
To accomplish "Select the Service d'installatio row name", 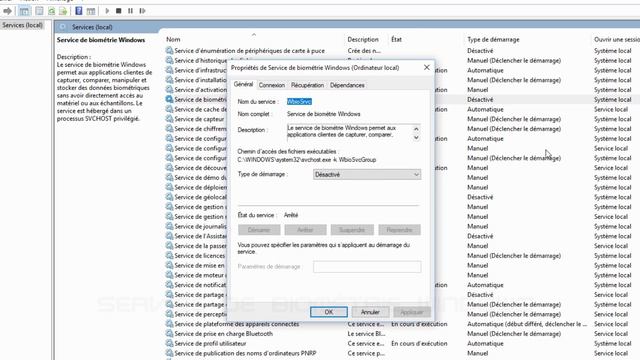I will coord(200,80).
